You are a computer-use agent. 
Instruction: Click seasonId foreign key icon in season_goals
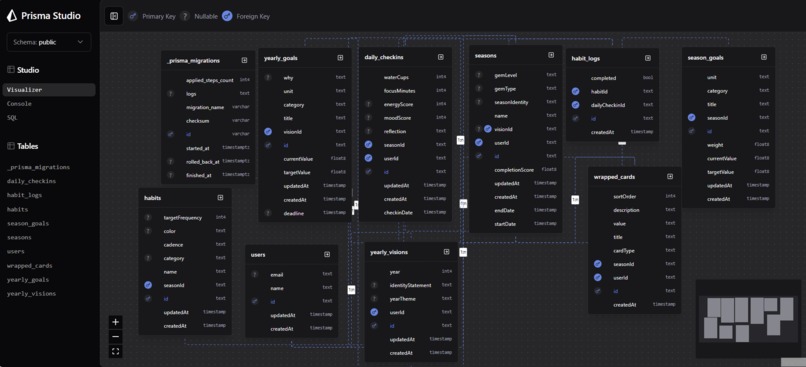click(x=692, y=118)
